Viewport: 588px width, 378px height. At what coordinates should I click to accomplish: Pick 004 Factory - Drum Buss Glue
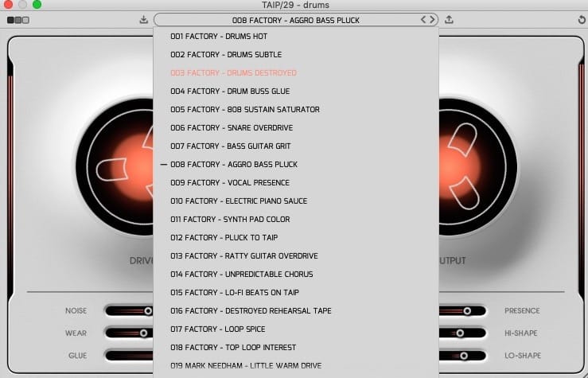point(296,92)
